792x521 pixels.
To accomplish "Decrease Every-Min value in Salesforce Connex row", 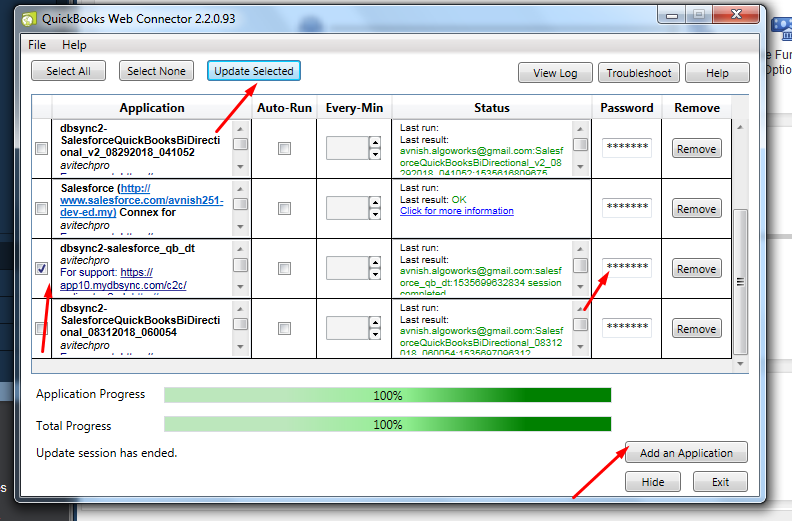I will 375,214.
